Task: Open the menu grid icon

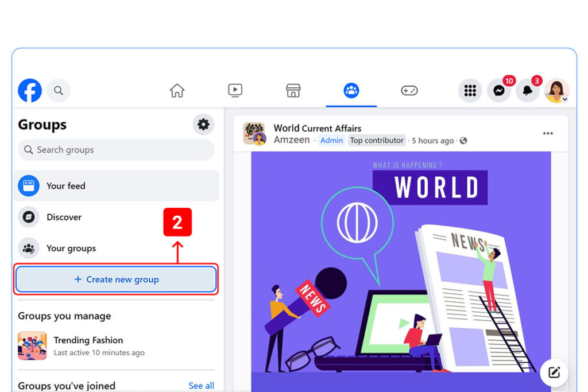Action: point(470,90)
